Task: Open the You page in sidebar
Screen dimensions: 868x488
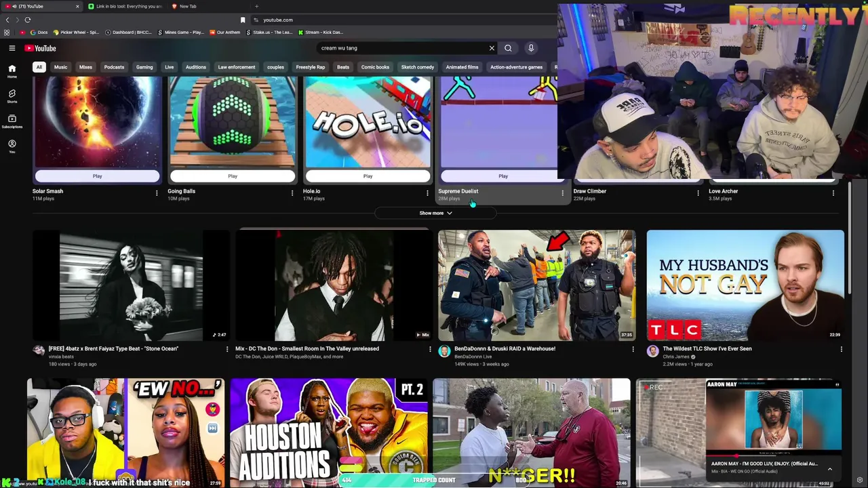Action: coord(12,146)
